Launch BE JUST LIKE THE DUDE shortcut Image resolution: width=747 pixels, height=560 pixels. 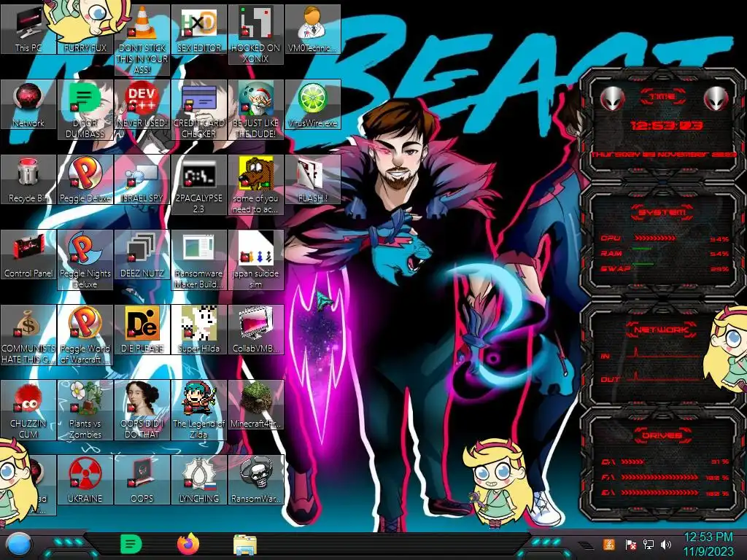pyautogui.click(x=256, y=109)
